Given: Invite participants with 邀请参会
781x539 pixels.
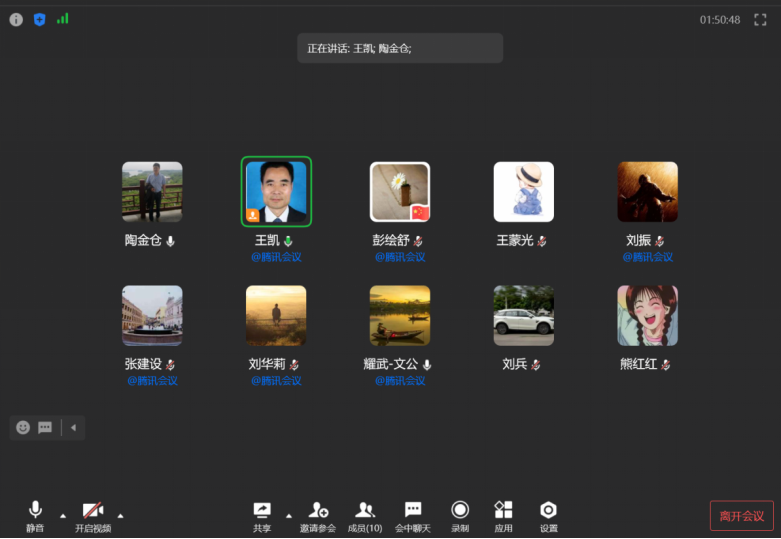Looking at the screenshot, I should (318, 515).
